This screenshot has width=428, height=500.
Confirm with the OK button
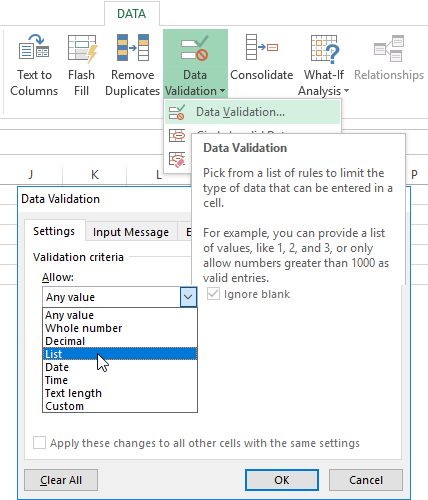[282, 480]
